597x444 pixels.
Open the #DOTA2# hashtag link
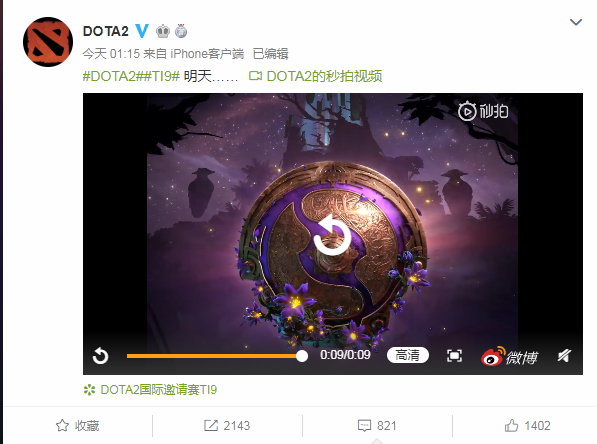tap(109, 76)
